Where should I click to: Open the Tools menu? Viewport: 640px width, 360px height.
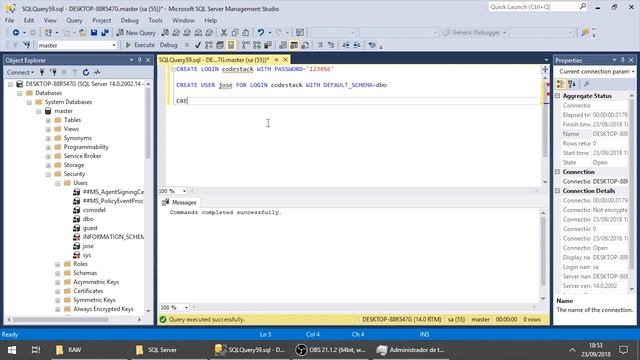coord(155,20)
